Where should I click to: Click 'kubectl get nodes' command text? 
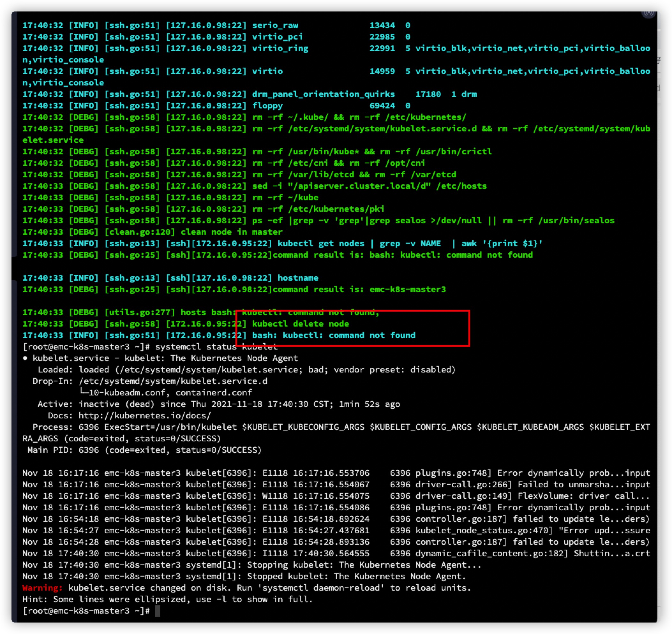tap(321, 244)
